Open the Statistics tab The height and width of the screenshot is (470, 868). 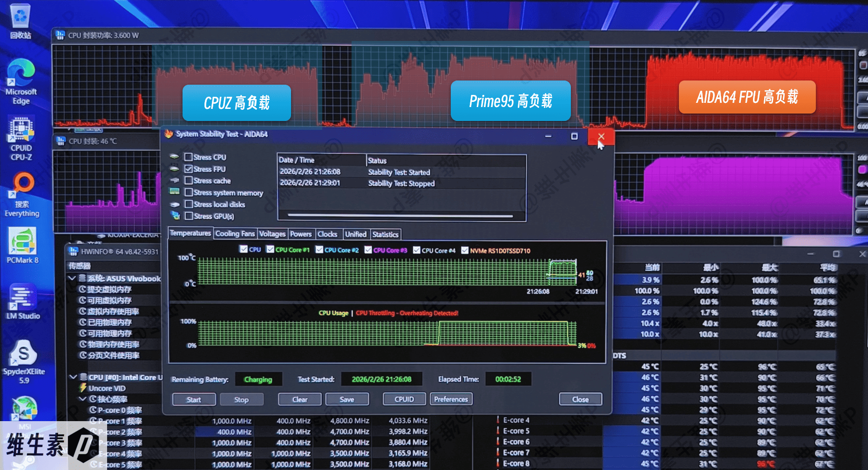(385, 235)
